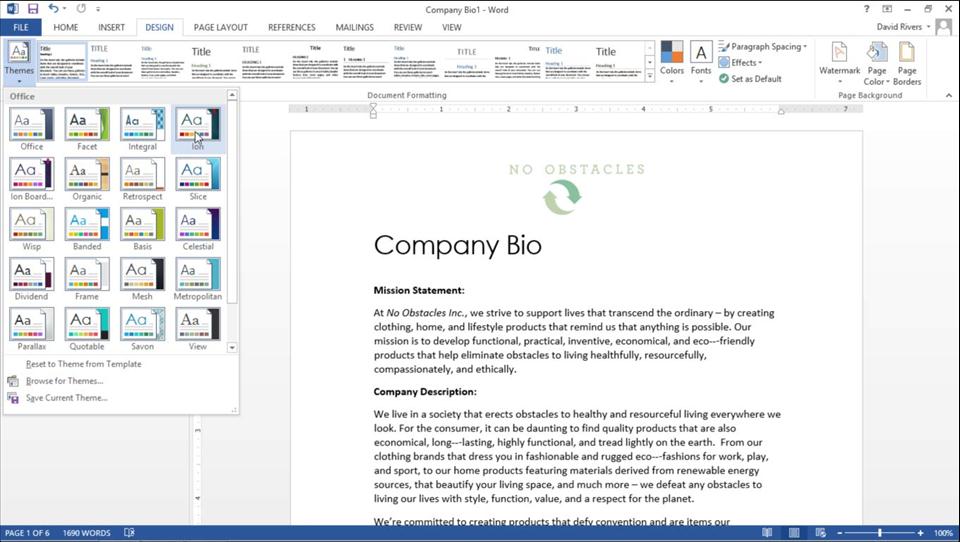This screenshot has height=542, width=960.
Task: Open Page Borders dialog
Action: click(907, 63)
